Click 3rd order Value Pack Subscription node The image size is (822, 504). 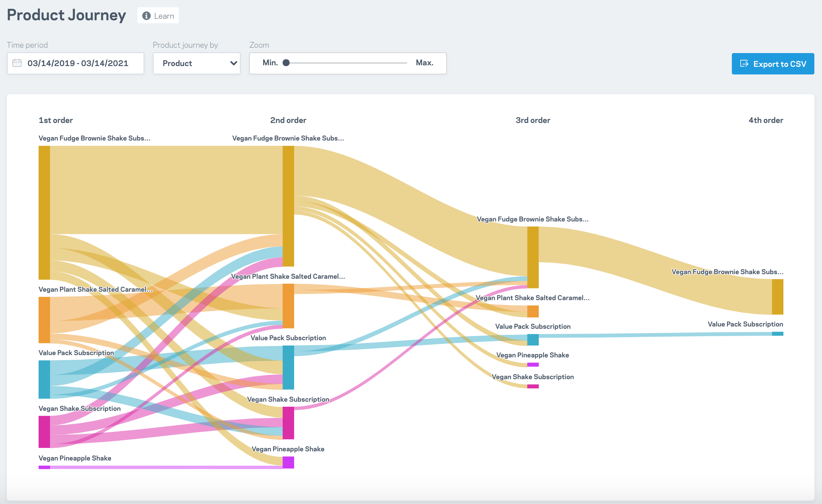coord(533,339)
